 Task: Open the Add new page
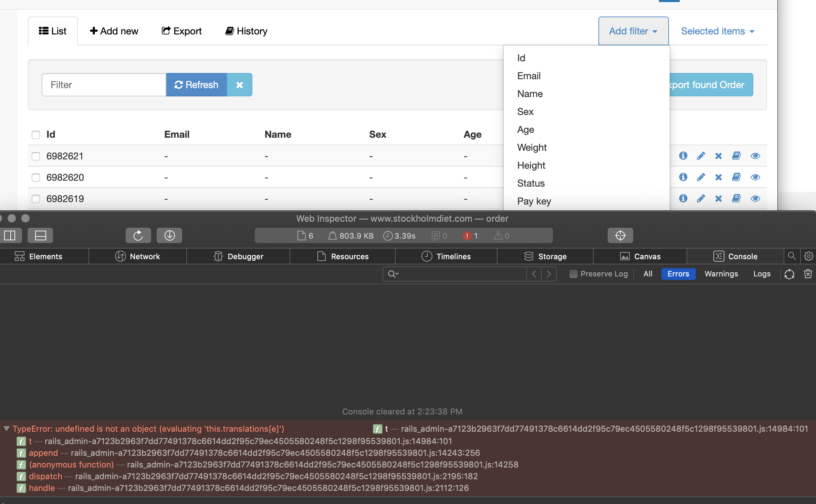pos(114,31)
